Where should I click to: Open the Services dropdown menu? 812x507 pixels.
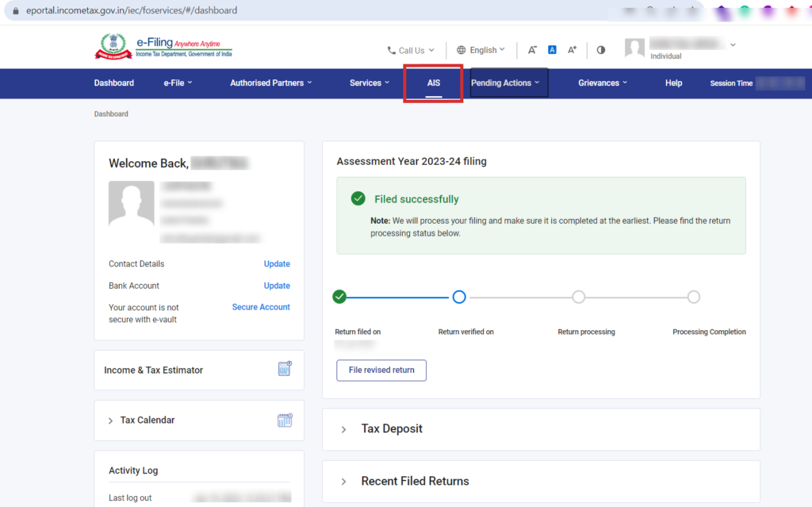[369, 83]
